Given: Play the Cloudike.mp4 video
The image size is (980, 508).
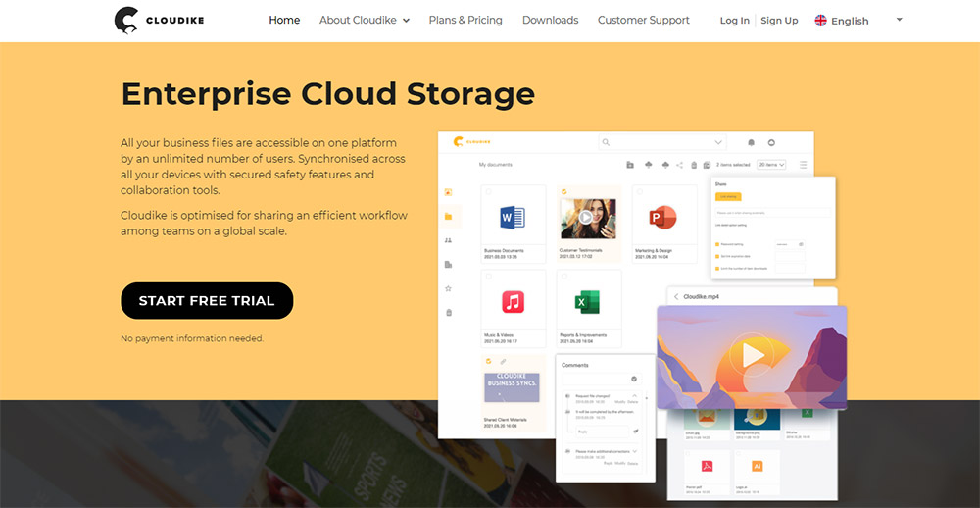Looking at the screenshot, I should pyautogui.click(x=753, y=355).
